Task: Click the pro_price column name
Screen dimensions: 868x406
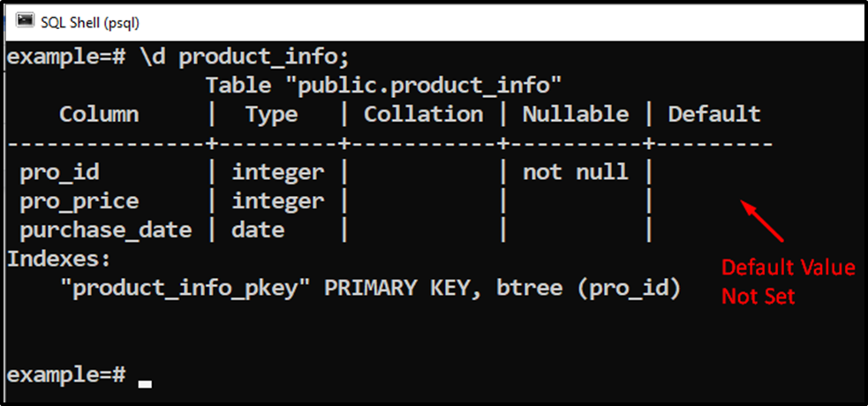Action: pyautogui.click(x=79, y=202)
